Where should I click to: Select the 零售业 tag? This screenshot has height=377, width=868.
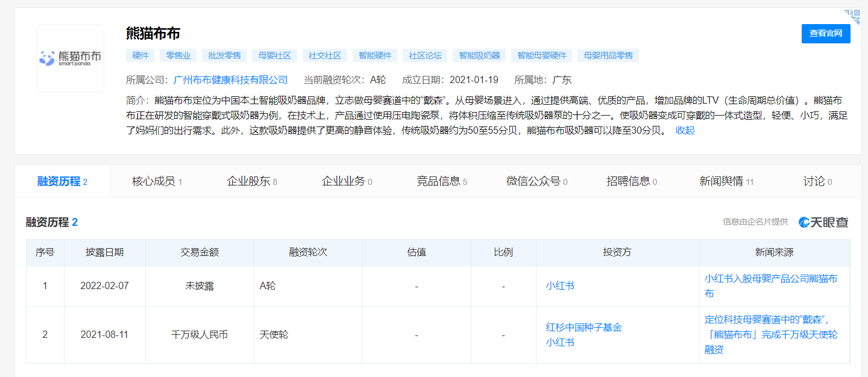pyautogui.click(x=178, y=55)
